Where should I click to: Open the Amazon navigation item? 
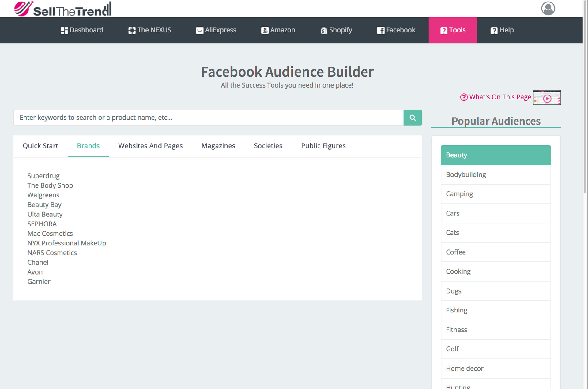[x=278, y=30]
